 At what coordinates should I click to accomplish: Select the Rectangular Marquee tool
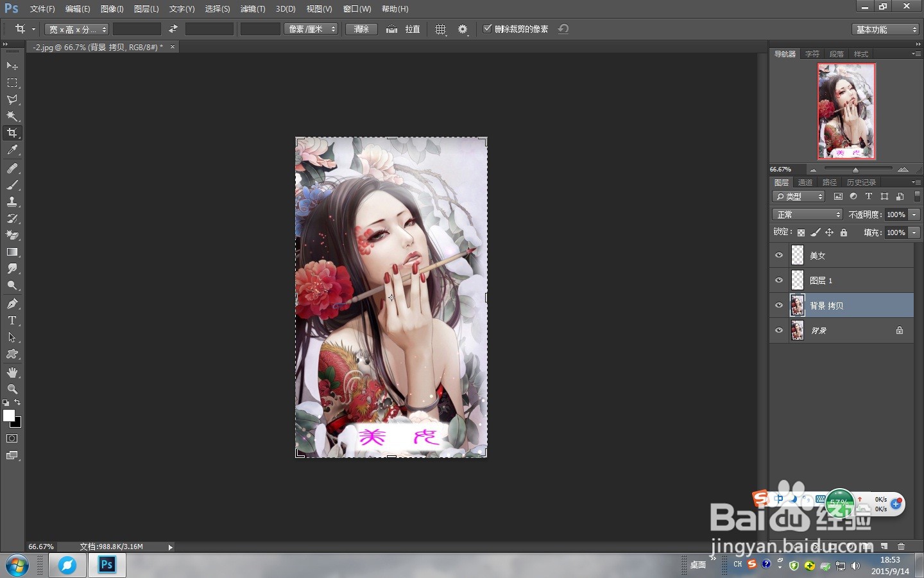12,82
